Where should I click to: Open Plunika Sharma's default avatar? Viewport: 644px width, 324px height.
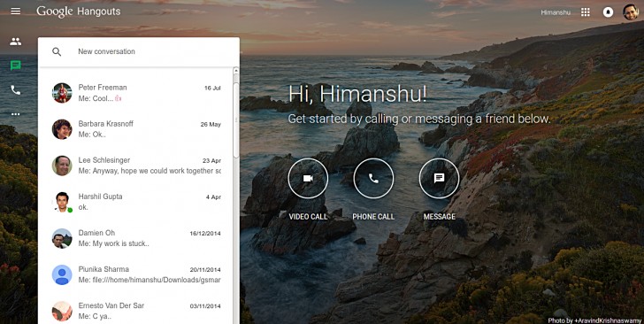coord(62,274)
